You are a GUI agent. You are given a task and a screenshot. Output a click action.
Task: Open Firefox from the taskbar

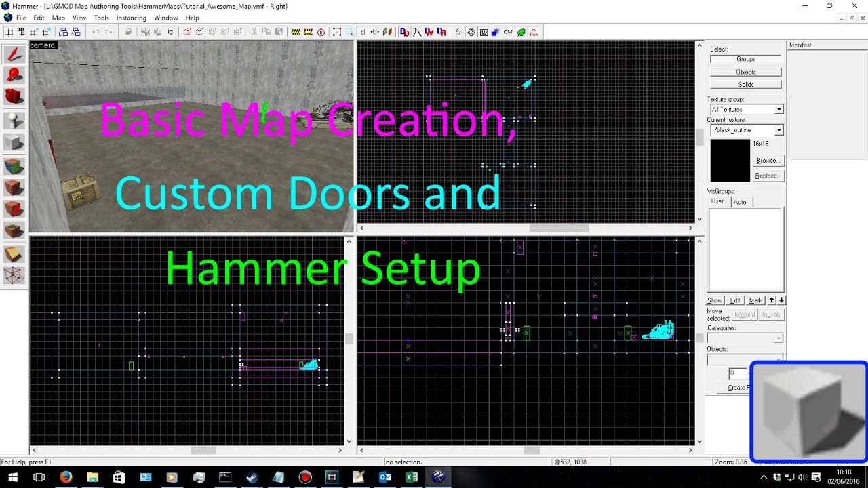(66, 477)
